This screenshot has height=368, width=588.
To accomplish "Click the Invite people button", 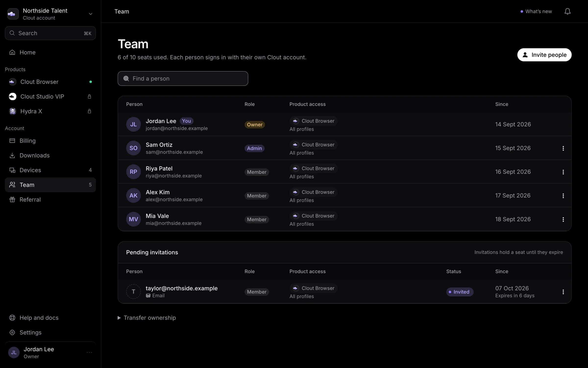I will (544, 55).
